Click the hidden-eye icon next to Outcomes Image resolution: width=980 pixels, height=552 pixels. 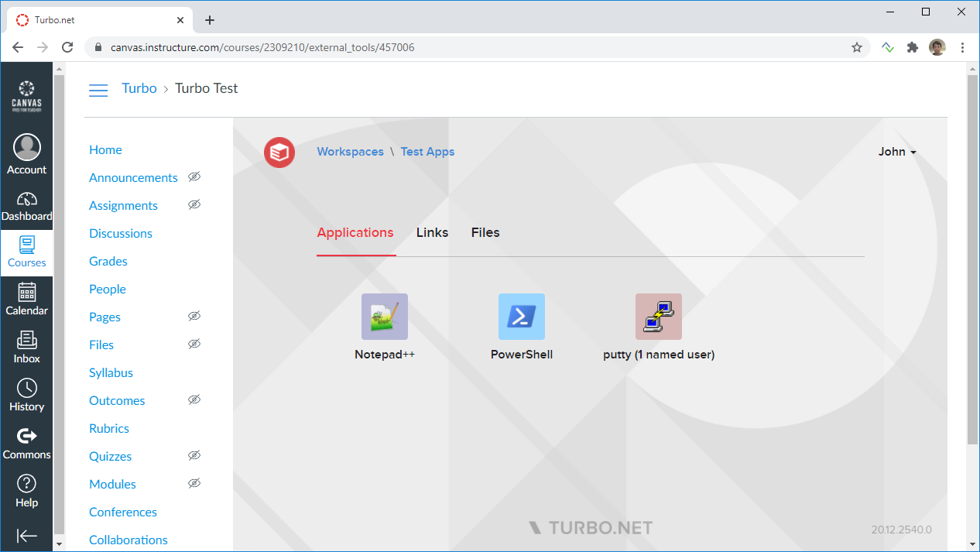(x=194, y=400)
